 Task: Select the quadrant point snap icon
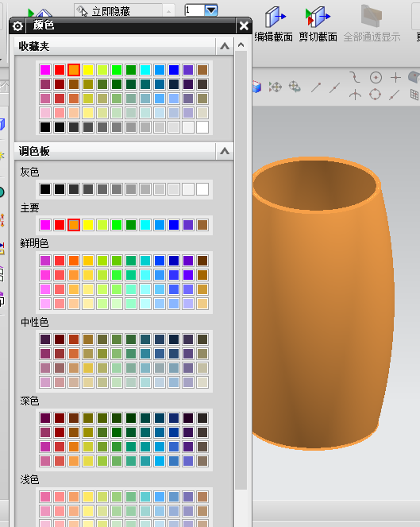click(375, 94)
